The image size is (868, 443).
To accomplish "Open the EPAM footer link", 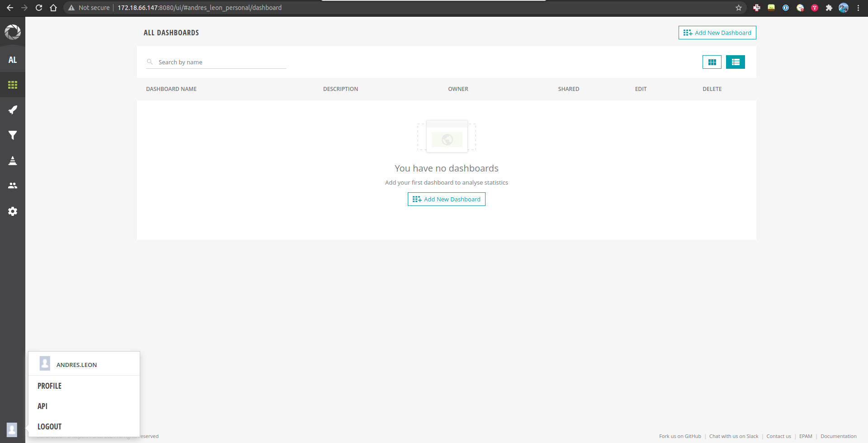I will [x=806, y=436].
